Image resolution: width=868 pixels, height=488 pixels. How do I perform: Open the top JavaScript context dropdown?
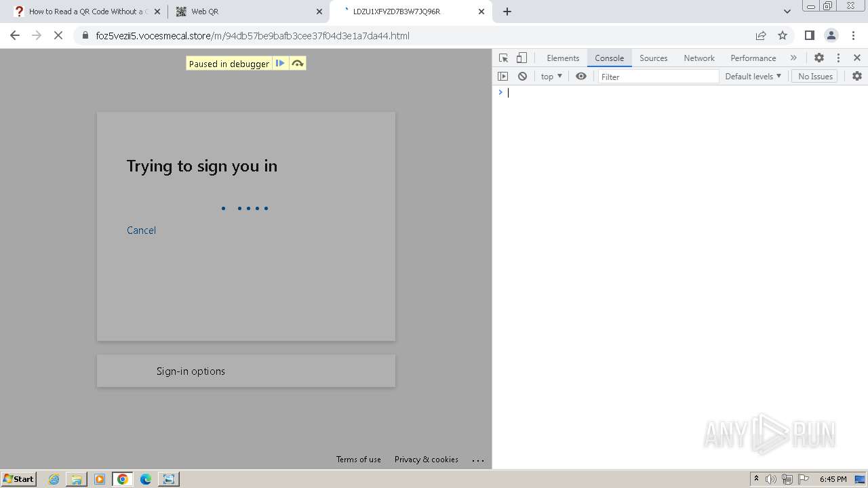551,77
